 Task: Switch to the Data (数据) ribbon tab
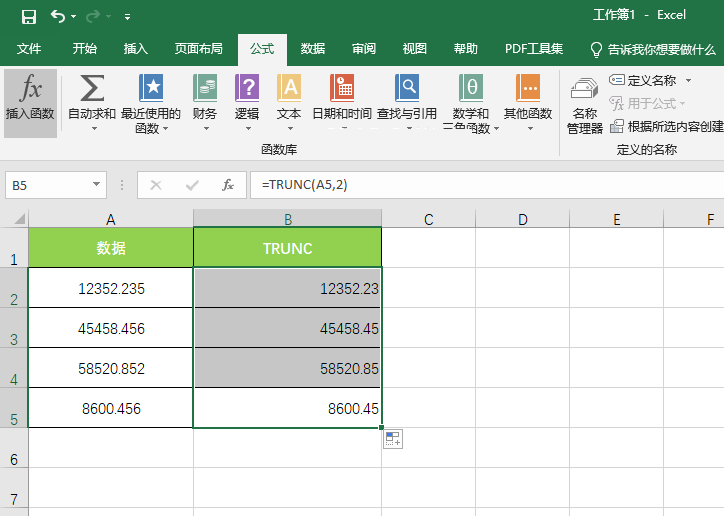pos(313,49)
